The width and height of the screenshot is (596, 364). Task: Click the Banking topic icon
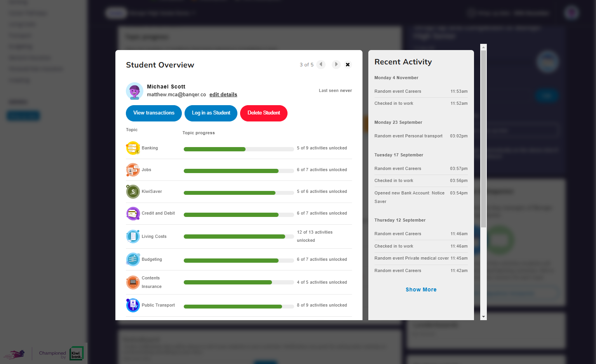[133, 148]
